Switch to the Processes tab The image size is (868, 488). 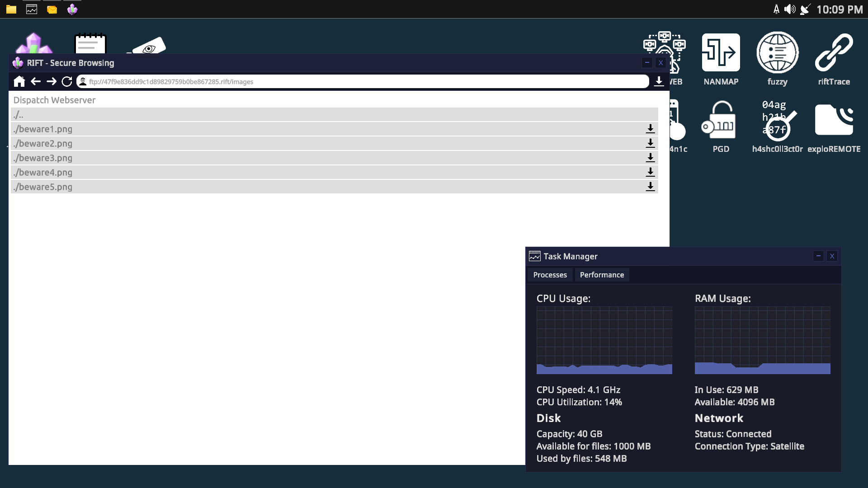pos(550,275)
